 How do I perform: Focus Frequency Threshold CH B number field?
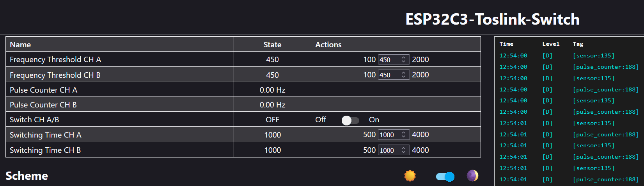coord(388,75)
